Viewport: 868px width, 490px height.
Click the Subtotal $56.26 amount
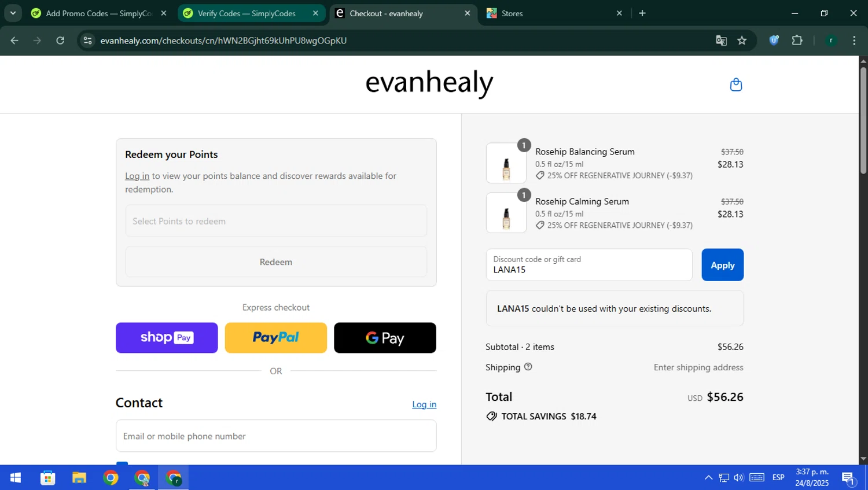point(730,347)
